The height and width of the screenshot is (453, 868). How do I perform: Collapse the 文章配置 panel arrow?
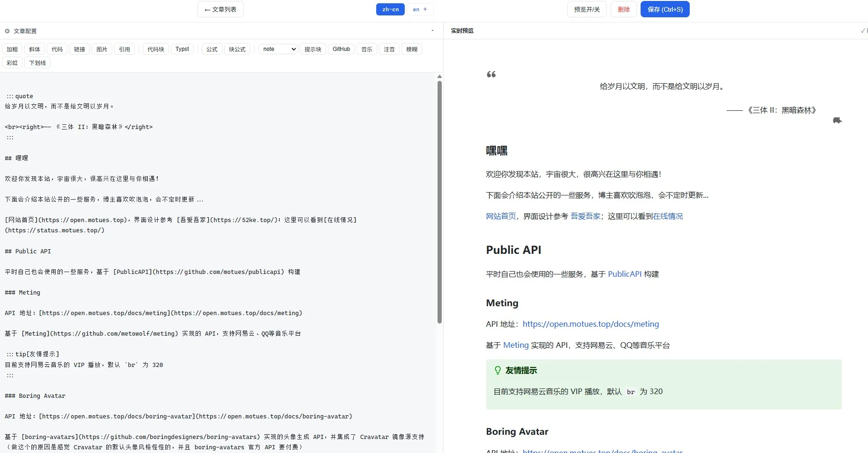pyautogui.click(x=432, y=31)
